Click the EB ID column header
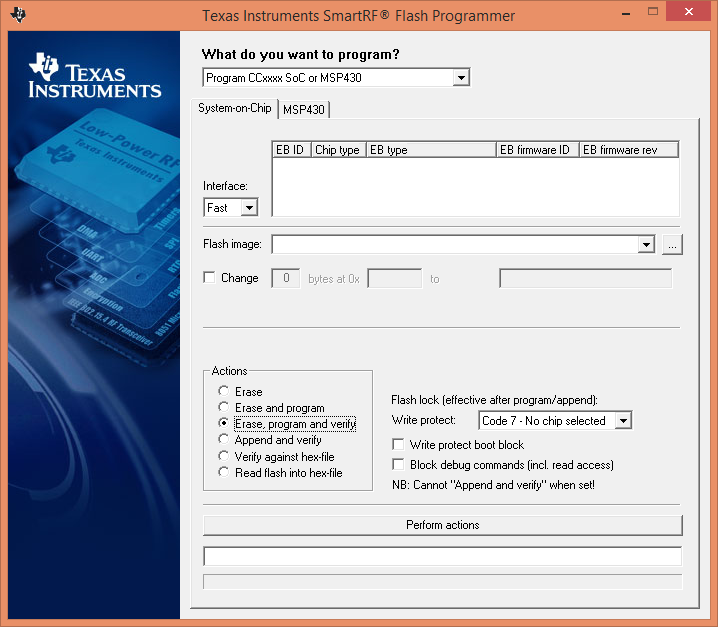718x627 pixels. click(x=292, y=150)
